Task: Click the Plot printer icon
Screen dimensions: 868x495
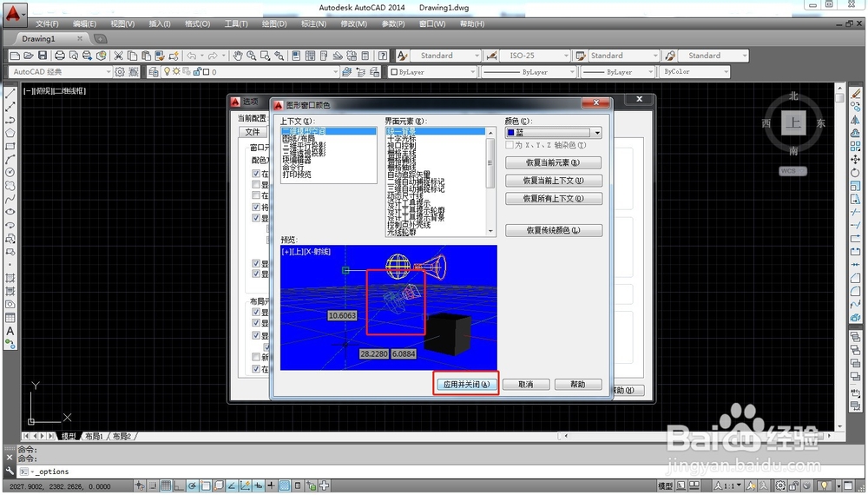Action: coord(60,56)
